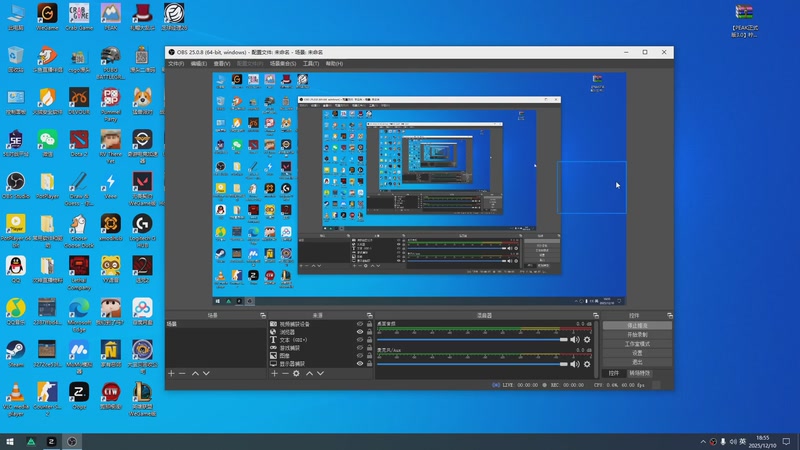This screenshot has height=450, width=800.
Task: Pop out the Scenes dock panel
Action: (x=263, y=315)
